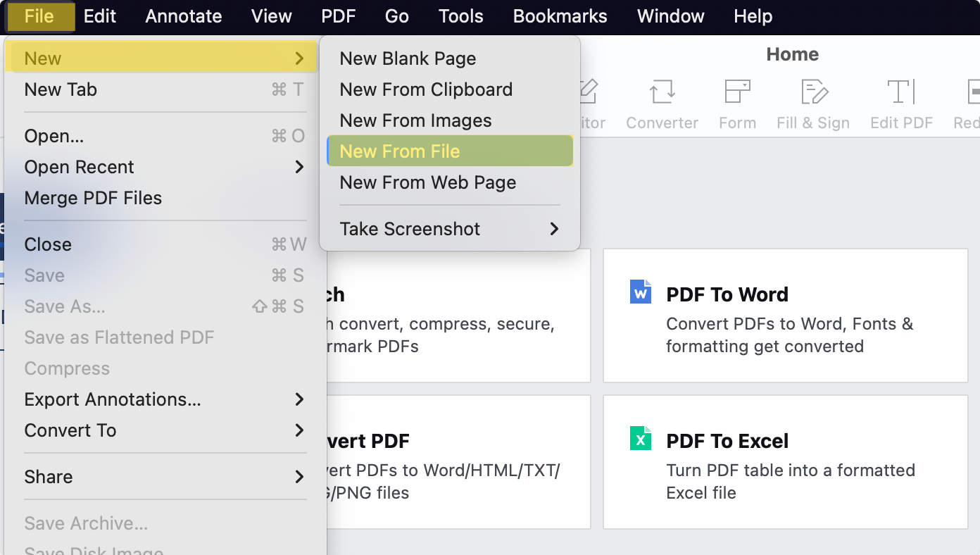The width and height of the screenshot is (980, 555).
Task: Open the PDF To Word card
Action: pos(786,316)
